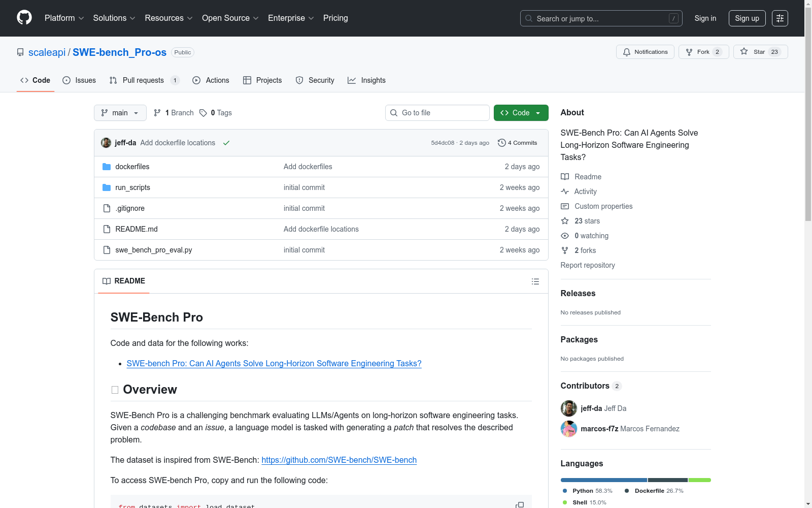Click the book icon next to Readme
The height and width of the screenshot is (508, 812).
[565, 177]
